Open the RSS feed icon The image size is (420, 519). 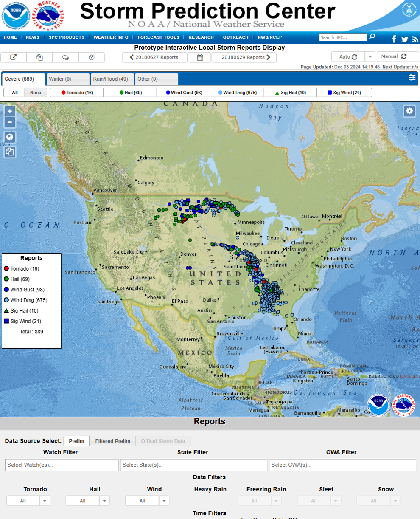(x=415, y=39)
